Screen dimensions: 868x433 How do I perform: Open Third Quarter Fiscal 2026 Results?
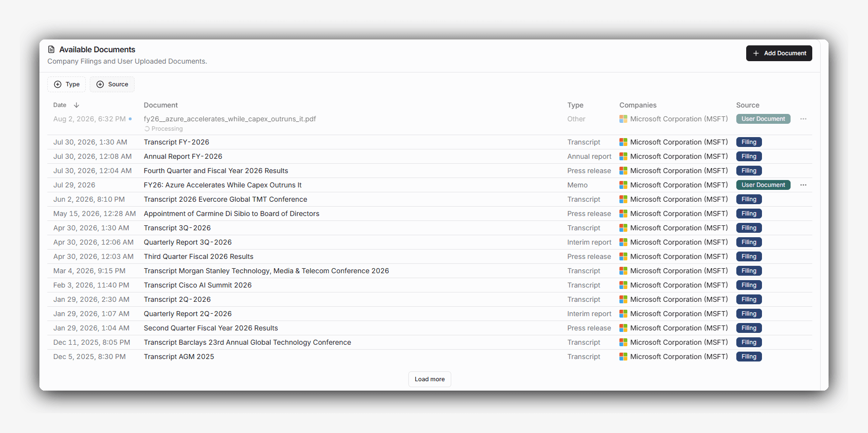[198, 256]
